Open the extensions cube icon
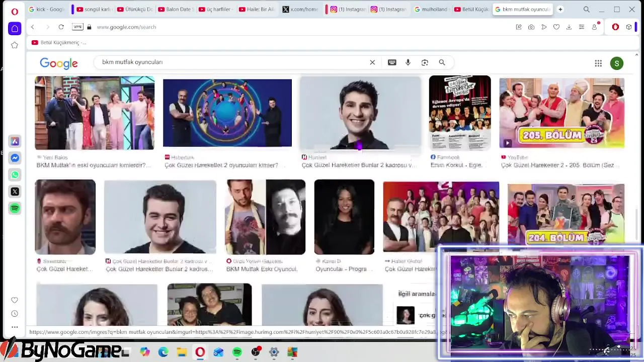This screenshot has height=362, width=644. pyautogui.click(x=629, y=27)
